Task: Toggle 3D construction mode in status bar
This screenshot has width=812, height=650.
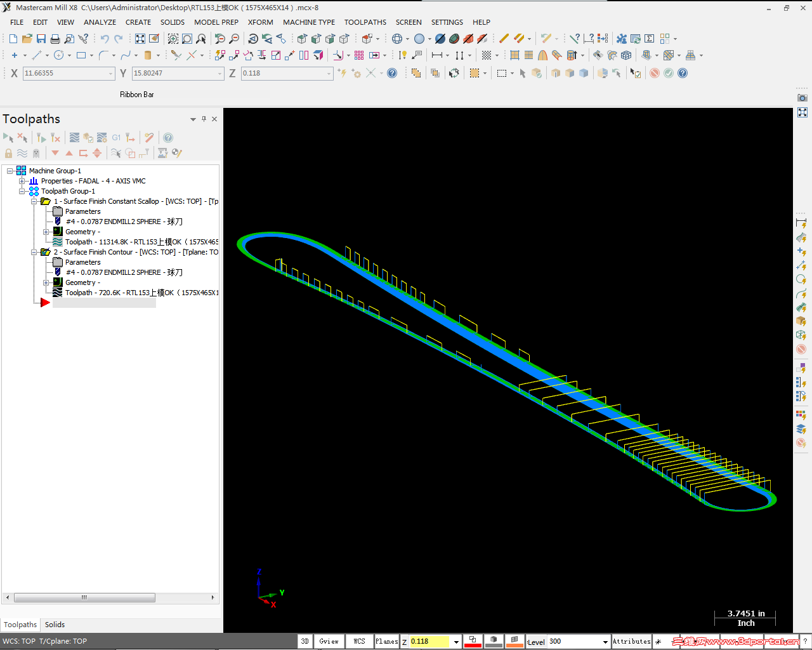Action: [x=304, y=641]
